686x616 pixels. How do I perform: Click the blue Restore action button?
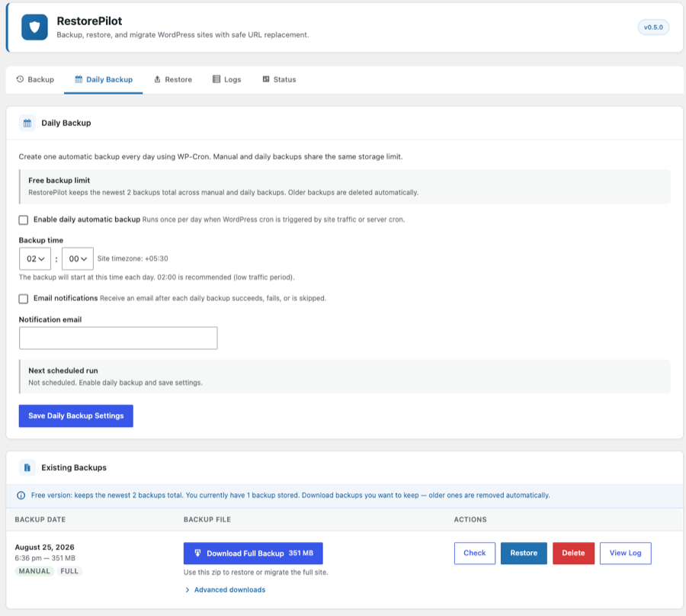coord(524,553)
